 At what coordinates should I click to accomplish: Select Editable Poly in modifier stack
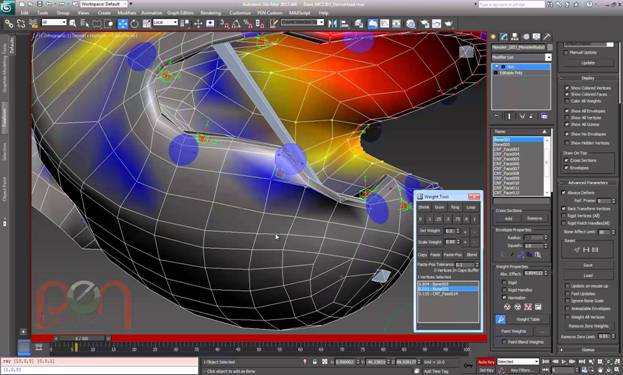(511, 73)
